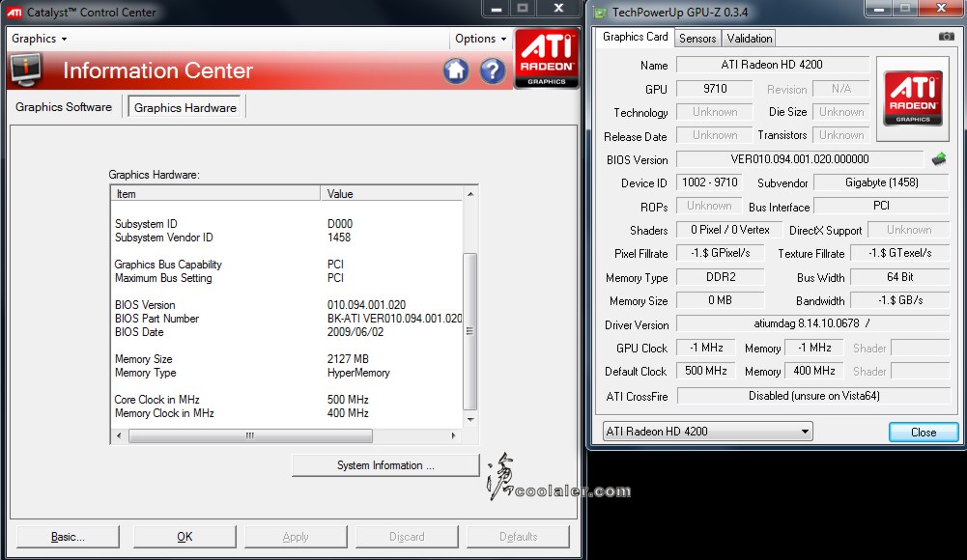Viewport: 967px width, 560px height.
Task: Confirm with the OK button
Action: click(x=185, y=537)
